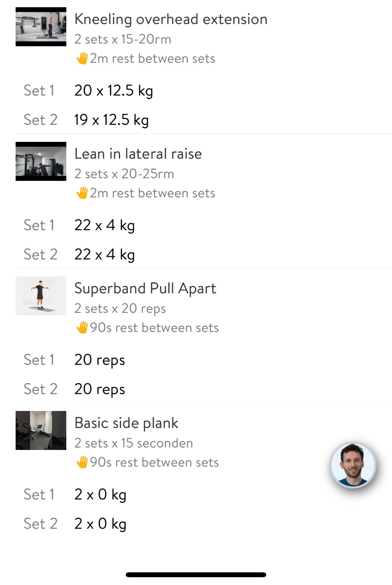The height and width of the screenshot is (585, 392).
Task: Select the Superband Pull Apart title
Action: (145, 289)
